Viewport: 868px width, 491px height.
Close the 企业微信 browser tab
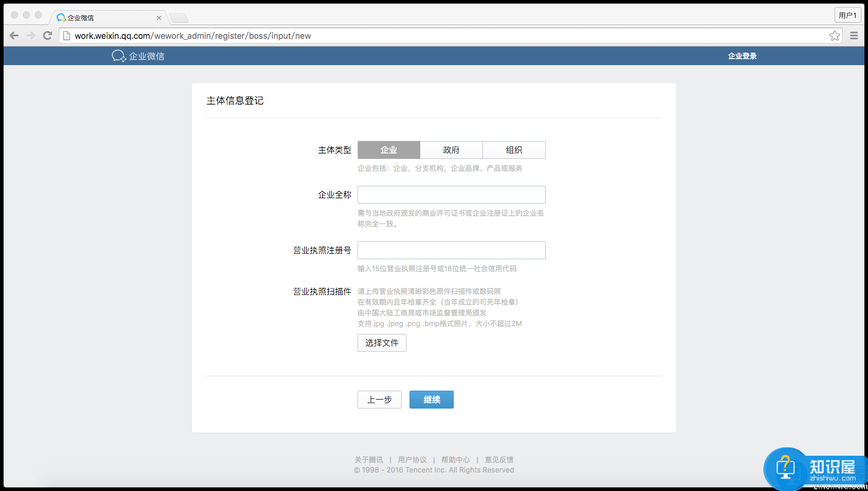pos(159,18)
